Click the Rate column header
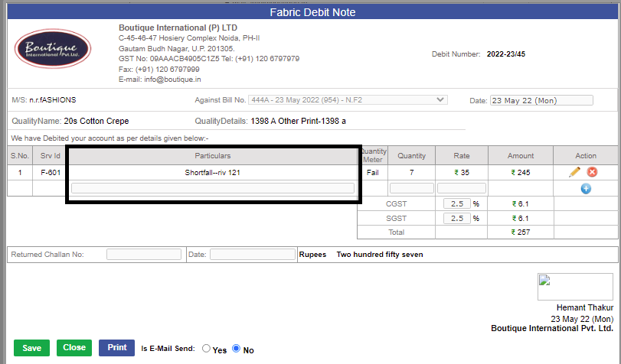 click(x=462, y=155)
